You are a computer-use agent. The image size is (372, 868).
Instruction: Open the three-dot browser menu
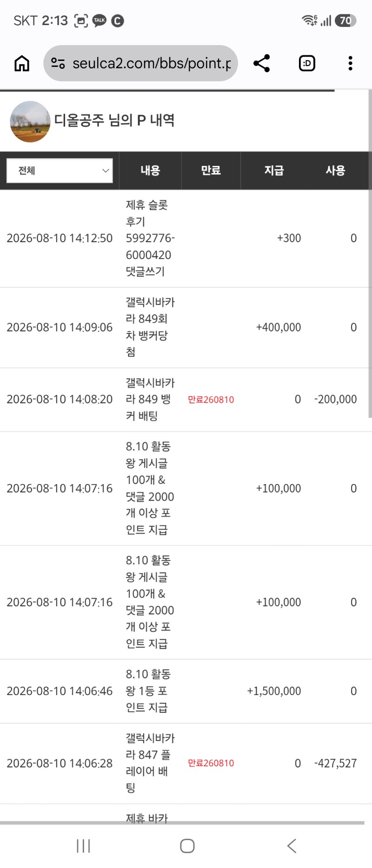350,63
